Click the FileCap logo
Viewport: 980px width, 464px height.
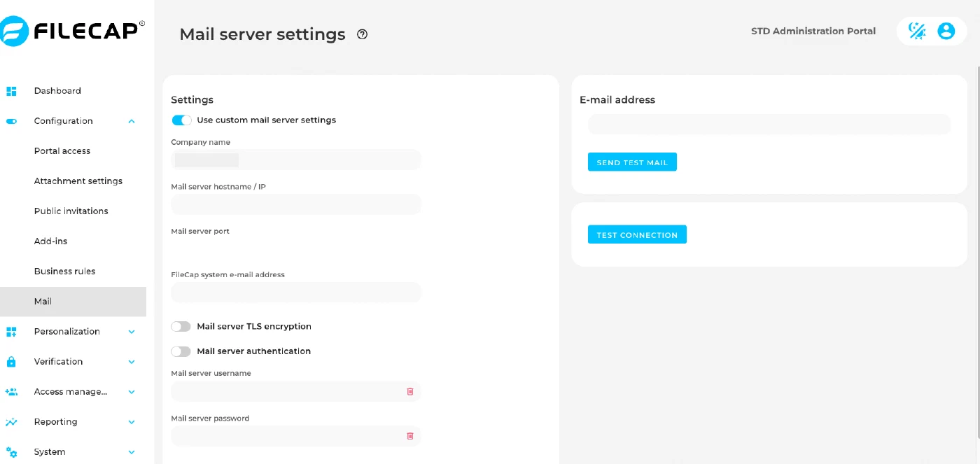pyautogui.click(x=72, y=31)
